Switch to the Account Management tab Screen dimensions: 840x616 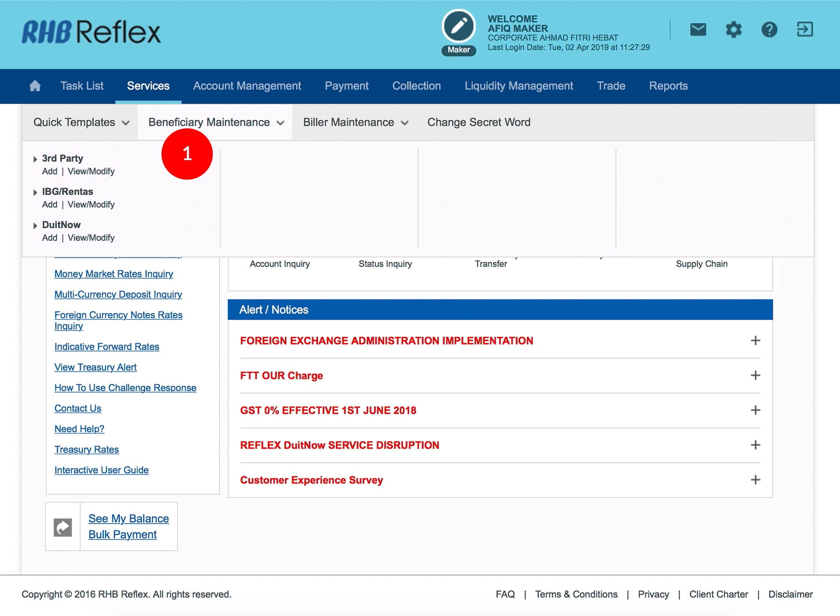(x=247, y=86)
